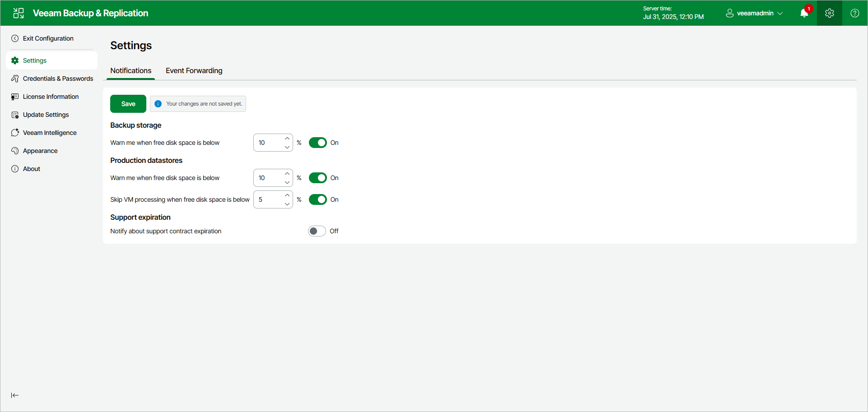Increase Skip VM processing percentage

(287, 195)
